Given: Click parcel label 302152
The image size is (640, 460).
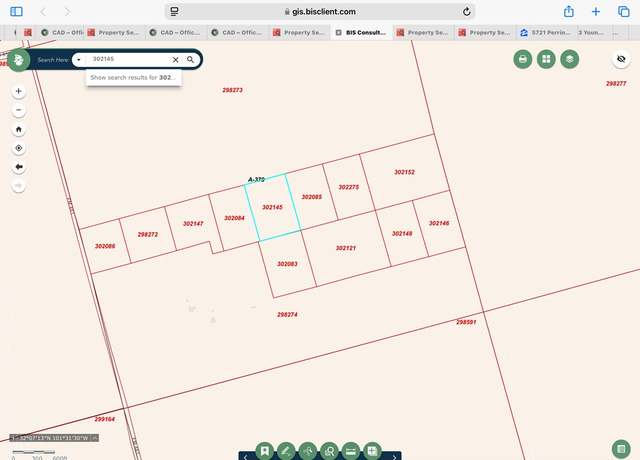Looking at the screenshot, I should [404, 172].
